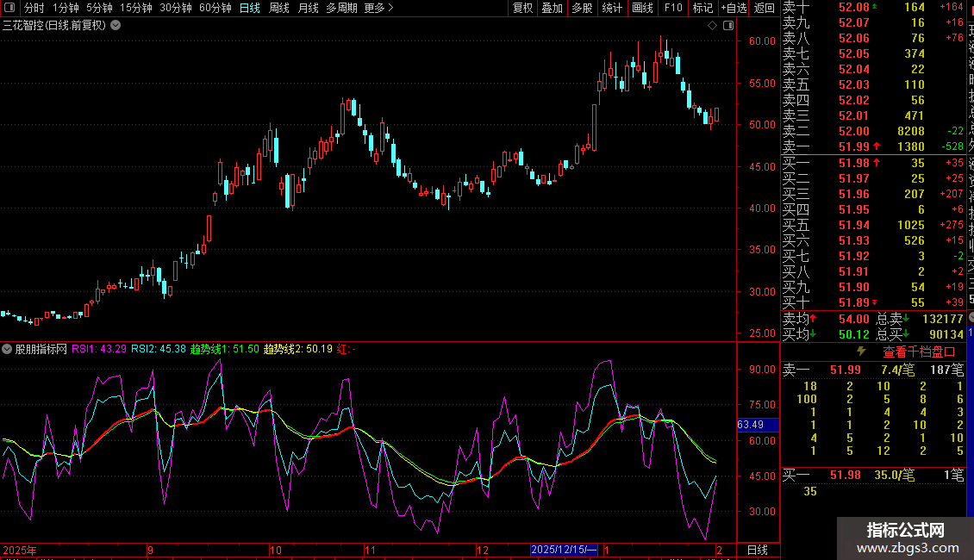The height and width of the screenshot is (560, 974).
Task: Click the 总卖 132177 total
Action: pos(942,319)
